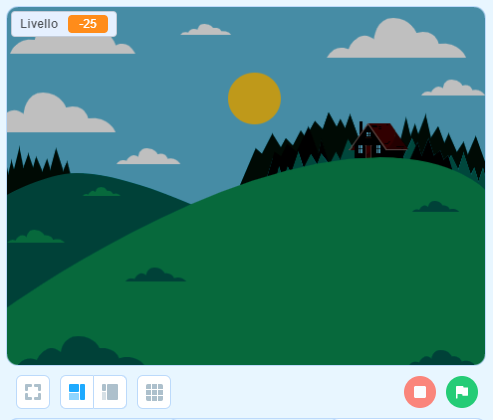Click the dark bush on the hill's right side
Screen dimensions: 493x420
point(435,207)
